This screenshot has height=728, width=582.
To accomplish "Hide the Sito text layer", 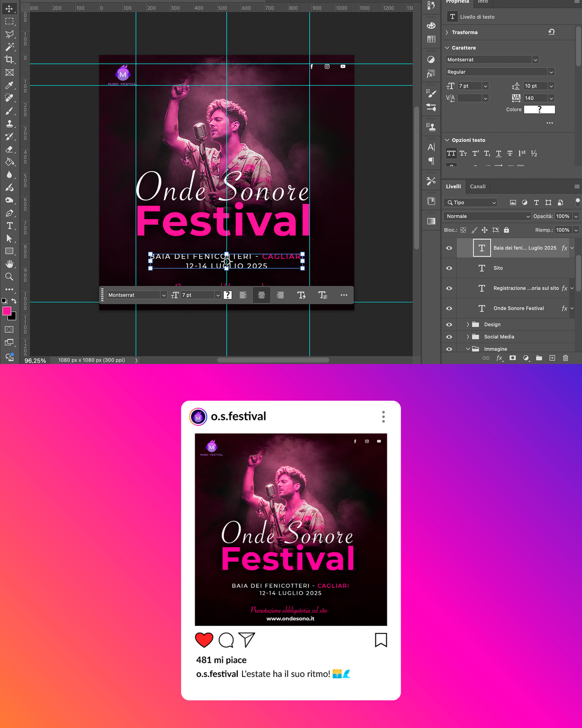I will pyautogui.click(x=449, y=268).
